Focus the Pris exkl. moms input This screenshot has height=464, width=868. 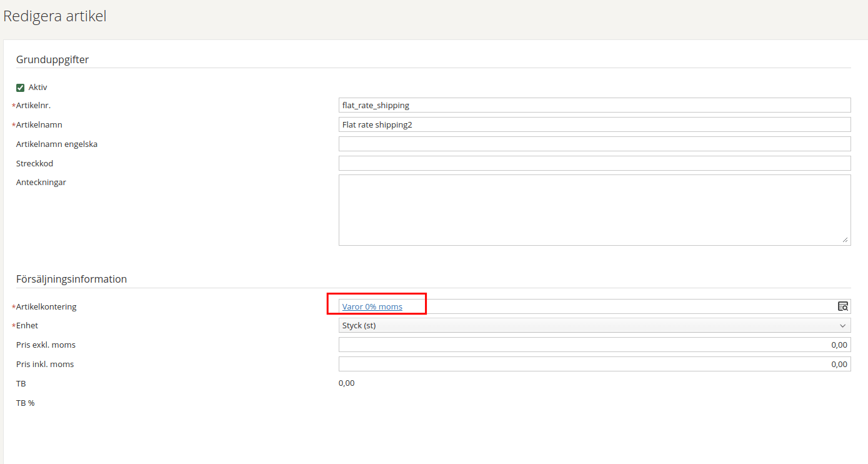594,345
